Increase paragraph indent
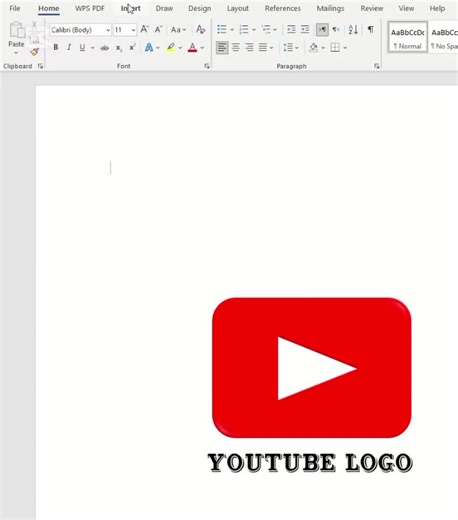 305,30
